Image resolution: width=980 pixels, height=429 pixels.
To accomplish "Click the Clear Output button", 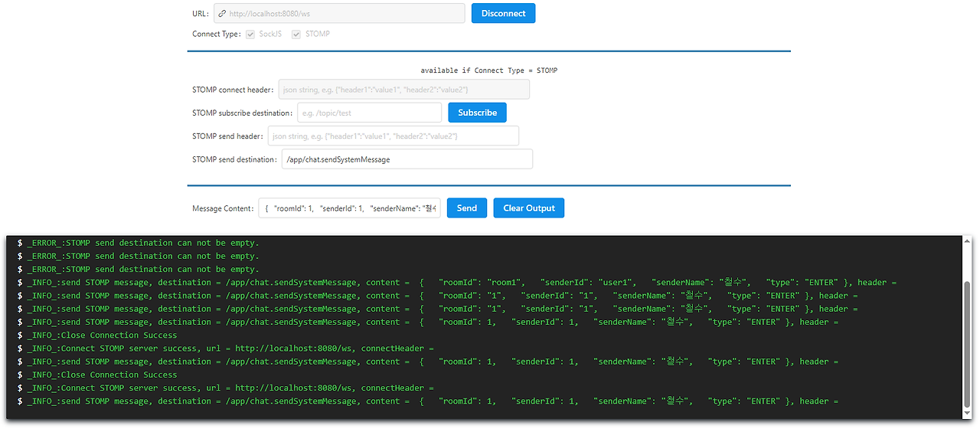I will [529, 208].
